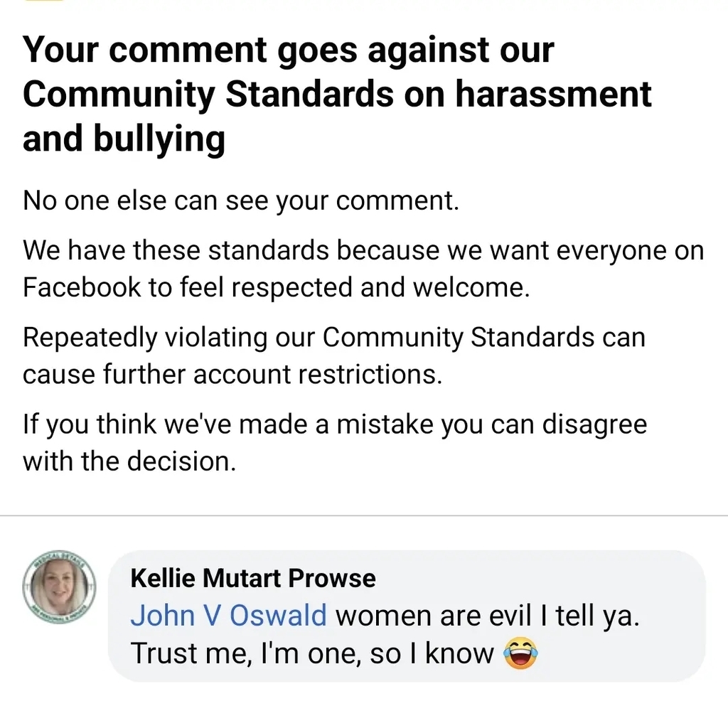Click 'cause further account restrictions' text
Screen dimensions: 728x728
pos(232,374)
